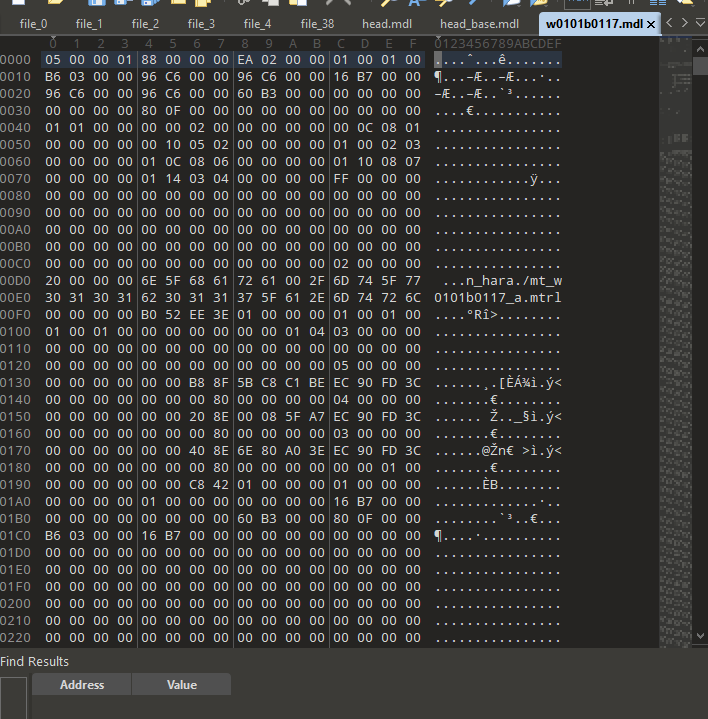Viewport: 708px width, 719px height.
Task: Click the Find Results panel title
Action: (x=35, y=661)
